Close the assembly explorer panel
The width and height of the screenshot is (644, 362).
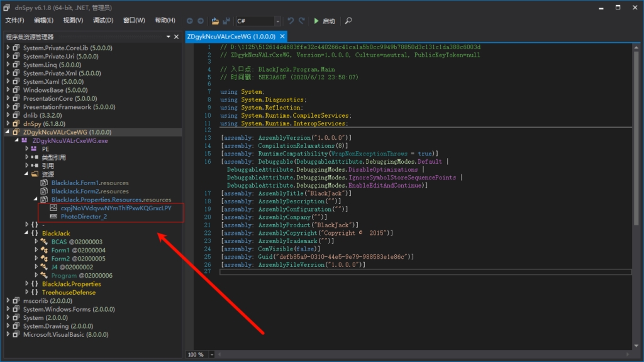pyautogui.click(x=176, y=37)
